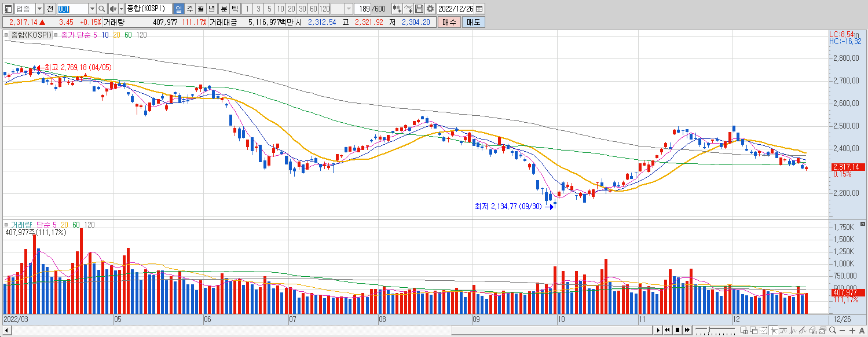Click the 전 button in the top toolbar
The image size is (868, 337).
click(x=50, y=9)
